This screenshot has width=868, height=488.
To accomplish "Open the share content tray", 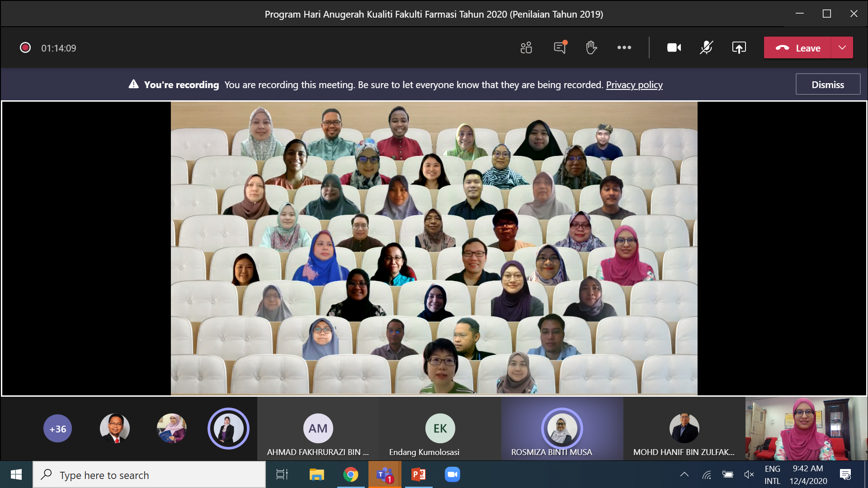I will tap(739, 48).
